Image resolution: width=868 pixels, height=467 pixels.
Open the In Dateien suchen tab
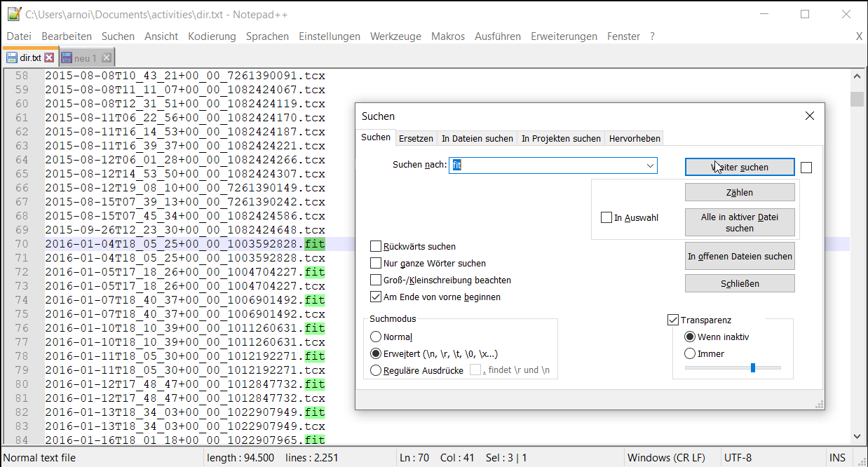(x=477, y=138)
